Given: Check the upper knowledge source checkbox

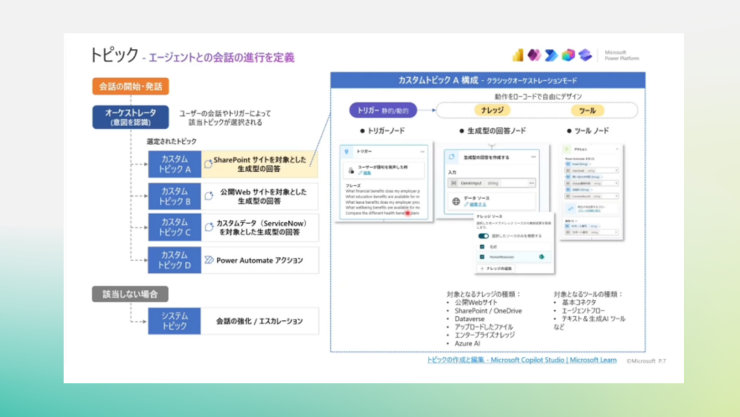Looking at the screenshot, I should (482, 247).
